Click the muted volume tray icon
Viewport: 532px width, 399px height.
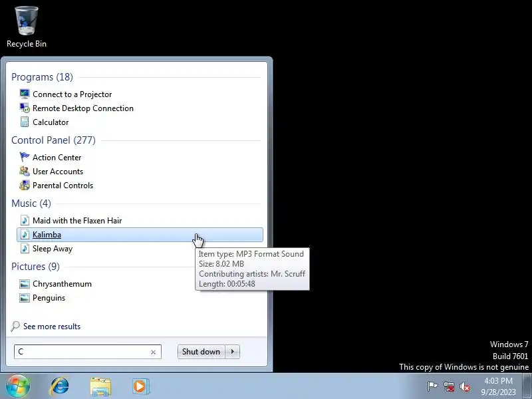click(465, 386)
